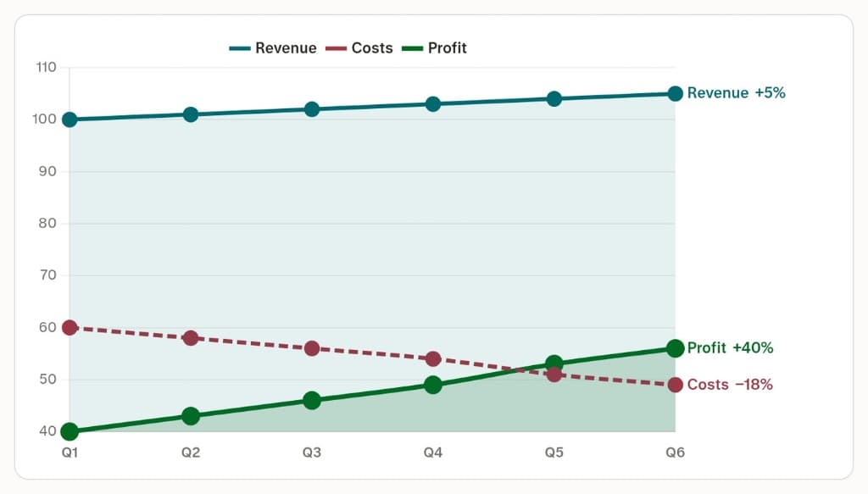Select the Costs data point at Q5
Image resolution: width=868 pixels, height=494 pixels.
point(554,375)
